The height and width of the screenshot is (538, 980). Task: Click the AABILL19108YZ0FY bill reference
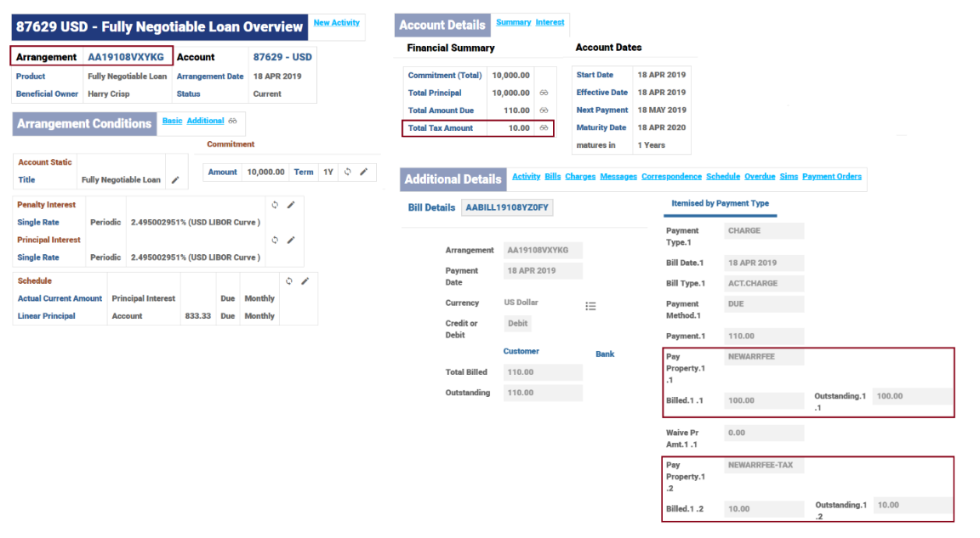coord(507,207)
